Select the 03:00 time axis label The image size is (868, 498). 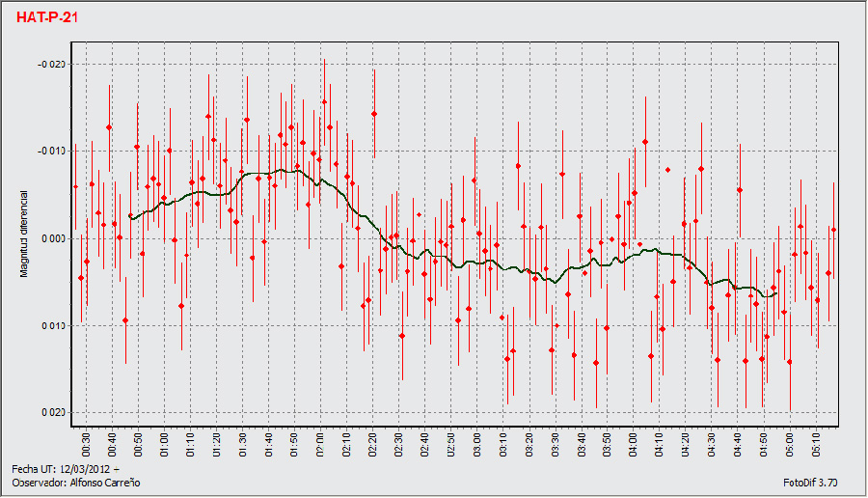(x=476, y=444)
